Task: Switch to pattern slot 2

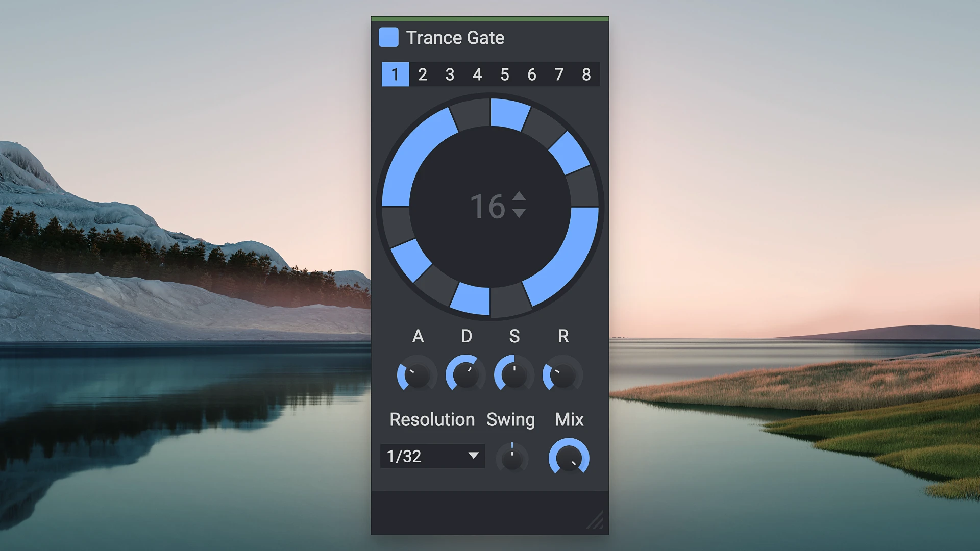Action: coord(422,74)
